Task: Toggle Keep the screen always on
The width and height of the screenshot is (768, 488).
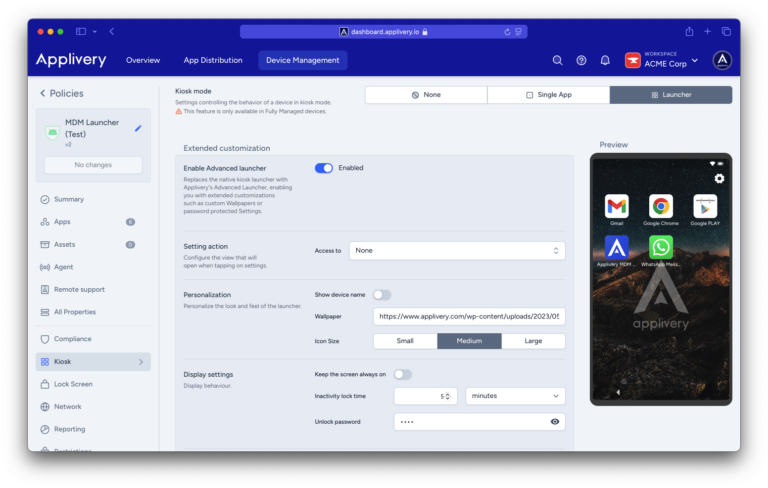Action: pyautogui.click(x=403, y=374)
